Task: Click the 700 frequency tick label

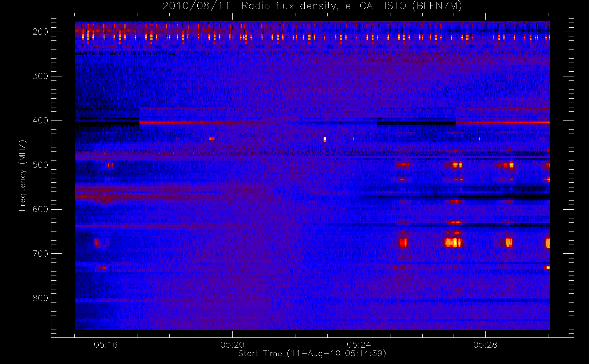Action: (x=40, y=254)
